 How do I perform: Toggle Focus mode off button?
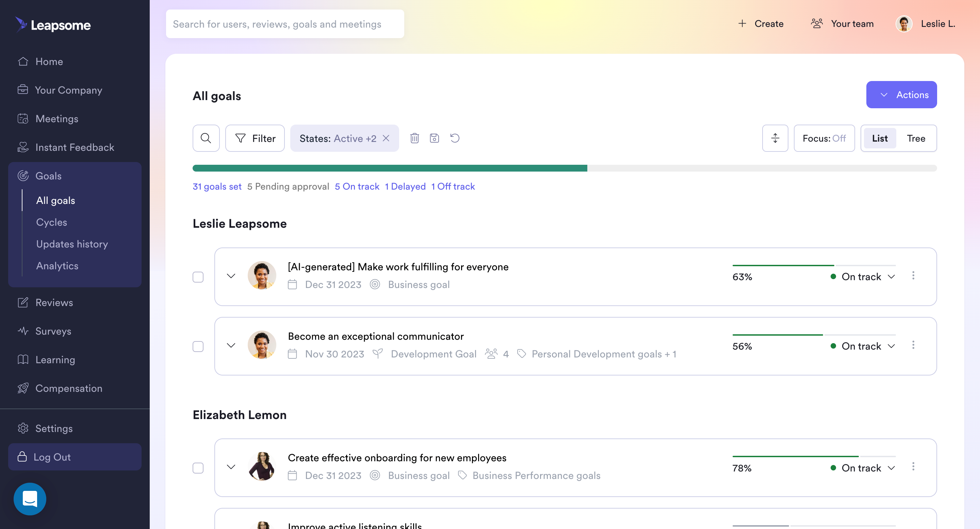824,138
